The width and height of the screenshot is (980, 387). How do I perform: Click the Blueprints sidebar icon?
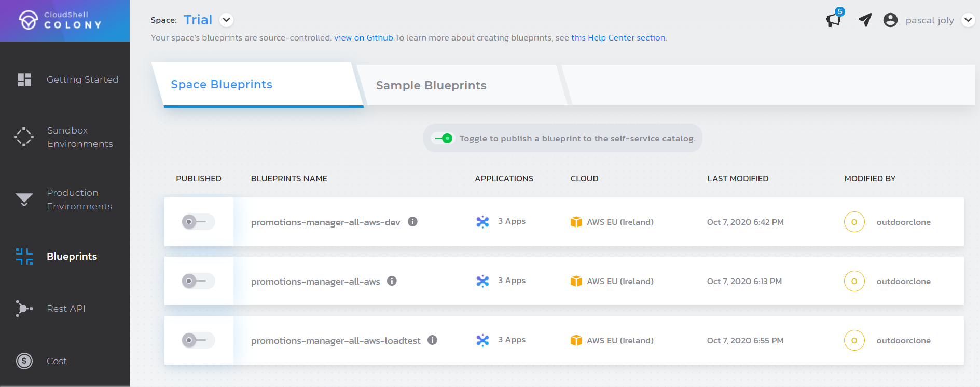coord(24,256)
